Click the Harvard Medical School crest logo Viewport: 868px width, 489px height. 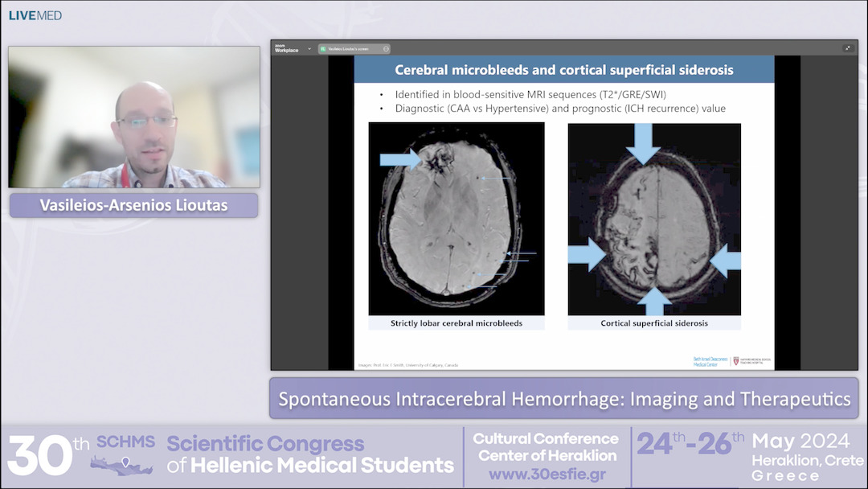(737, 360)
